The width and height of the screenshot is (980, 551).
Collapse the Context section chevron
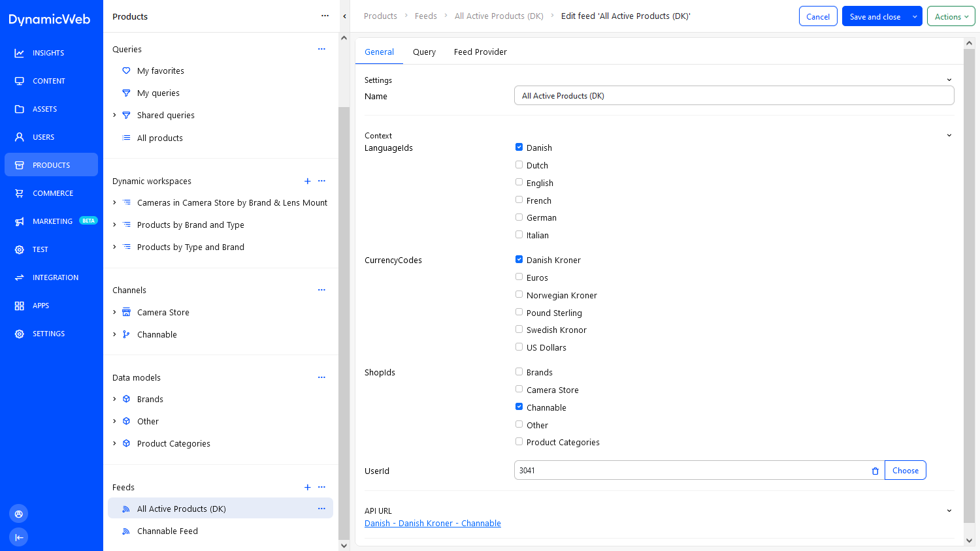(x=949, y=135)
